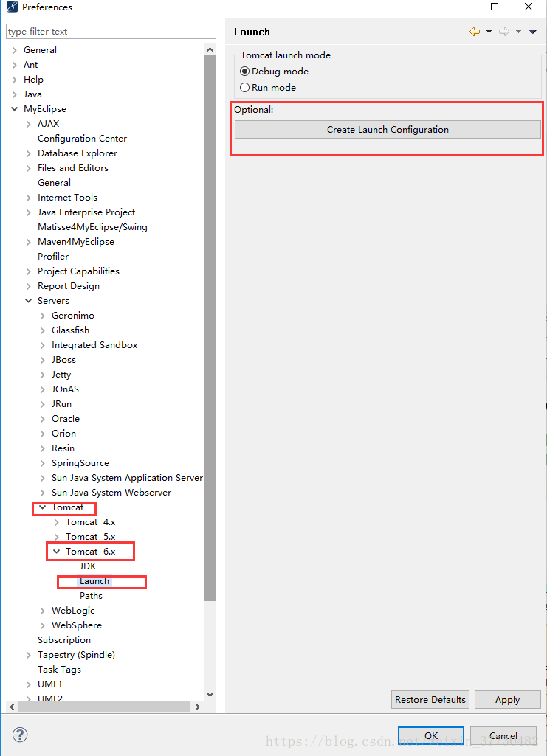This screenshot has width=547, height=756.
Task: Click the forward navigation arrow icon
Action: (x=504, y=32)
